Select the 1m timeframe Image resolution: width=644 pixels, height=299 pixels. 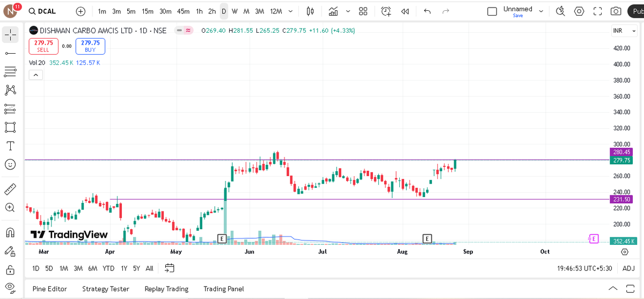(x=102, y=11)
